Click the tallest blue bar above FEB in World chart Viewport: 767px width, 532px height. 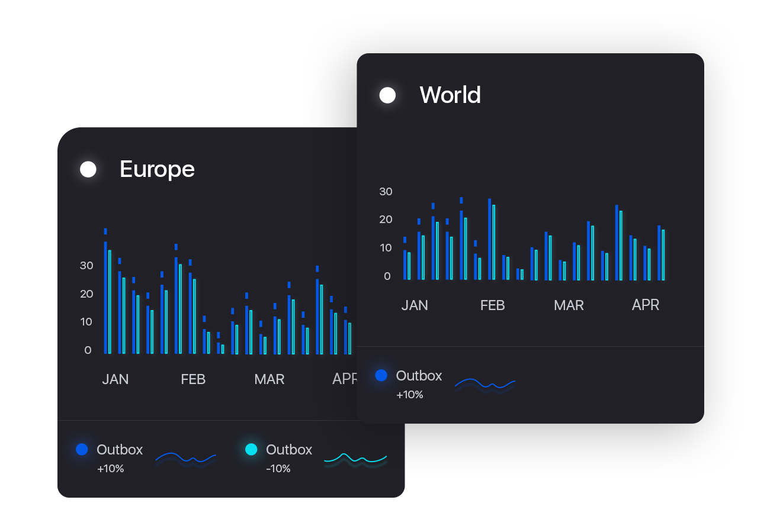tap(489, 239)
